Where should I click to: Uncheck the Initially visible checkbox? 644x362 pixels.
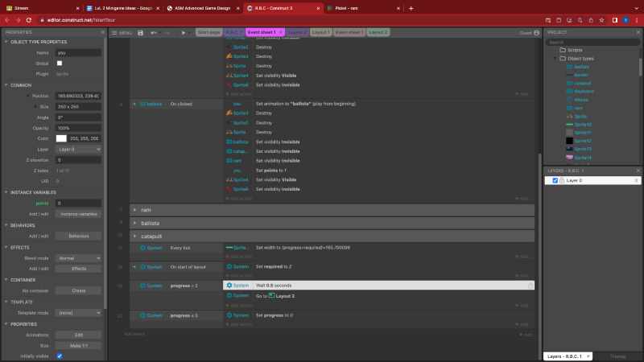click(60, 356)
